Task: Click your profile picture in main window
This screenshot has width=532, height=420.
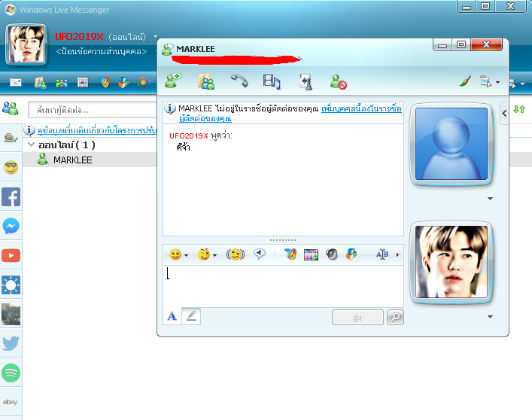Action: [26, 44]
